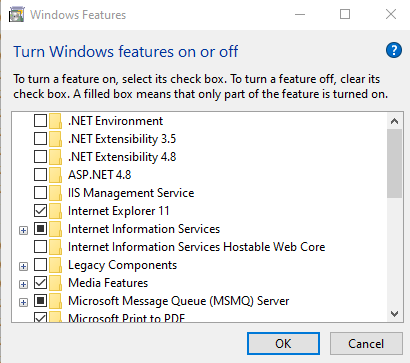Expand the Legacy Components node

[23, 266]
